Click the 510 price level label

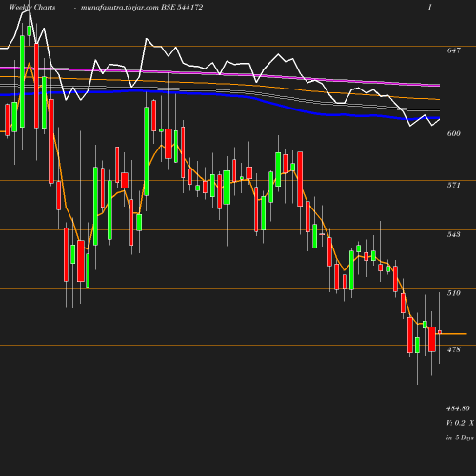point(453,293)
